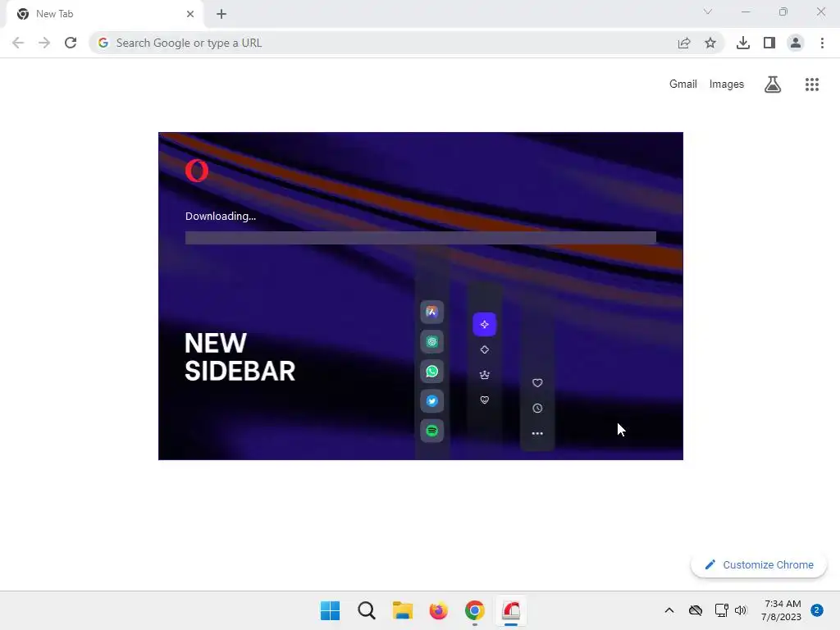This screenshot has width=840, height=630.
Task: Click the Downloading... status text
Action: coord(221,217)
